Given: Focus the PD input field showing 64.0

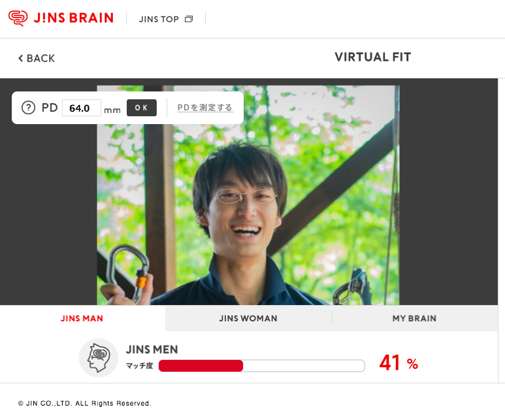Looking at the screenshot, I should (82, 108).
